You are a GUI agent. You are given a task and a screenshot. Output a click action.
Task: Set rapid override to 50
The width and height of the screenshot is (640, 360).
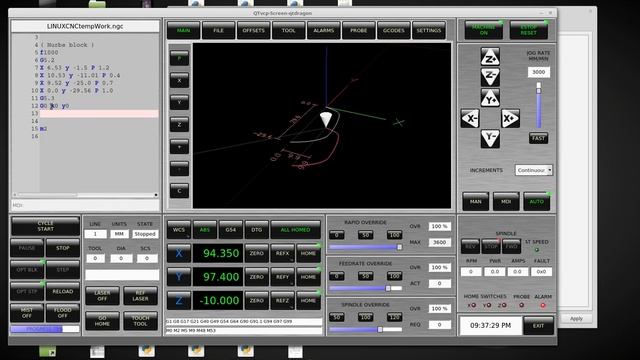pyautogui.click(x=365, y=235)
